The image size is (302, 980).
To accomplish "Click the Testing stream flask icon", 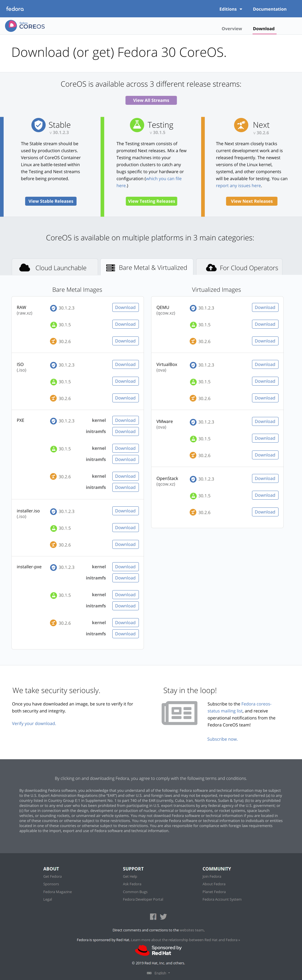I will 137,125.
